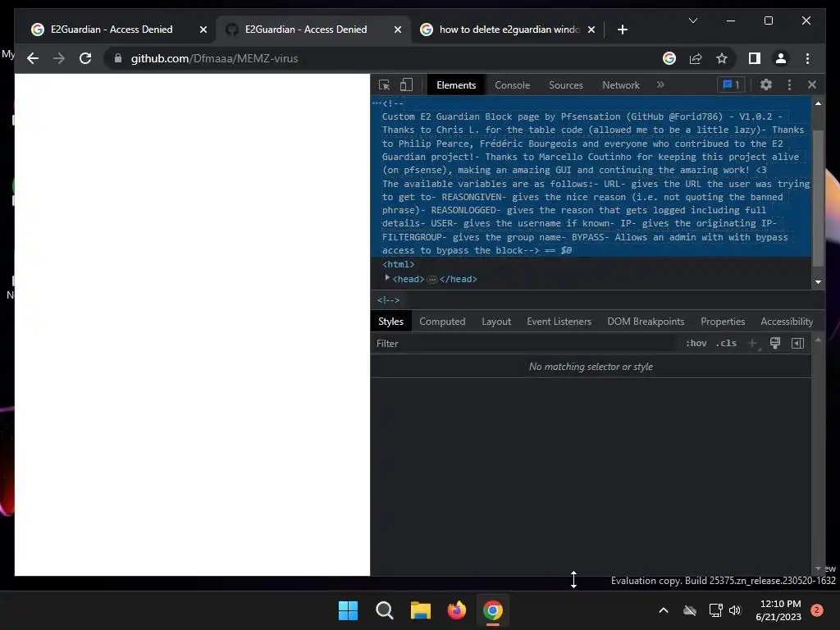Close the DevTools panel with the X

click(x=812, y=84)
